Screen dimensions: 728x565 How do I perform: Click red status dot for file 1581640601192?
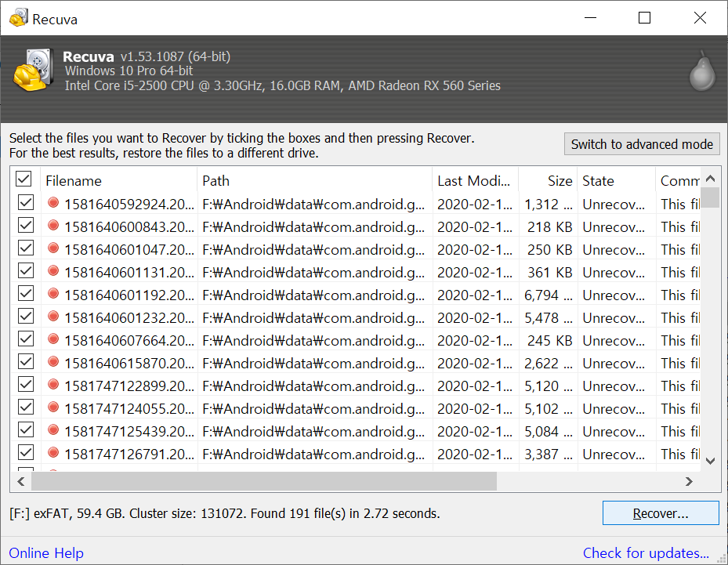coord(53,293)
